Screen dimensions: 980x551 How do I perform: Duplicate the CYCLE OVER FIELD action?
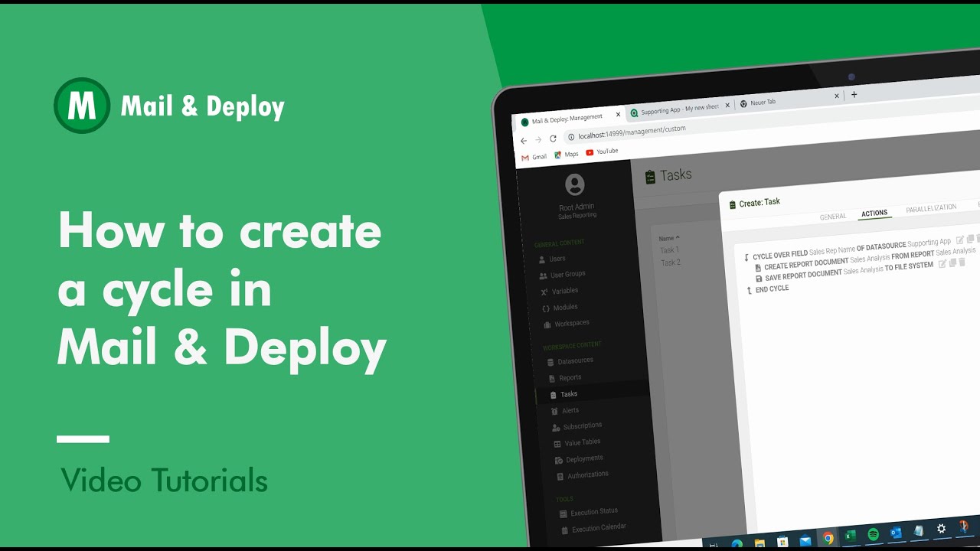click(x=970, y=240)
